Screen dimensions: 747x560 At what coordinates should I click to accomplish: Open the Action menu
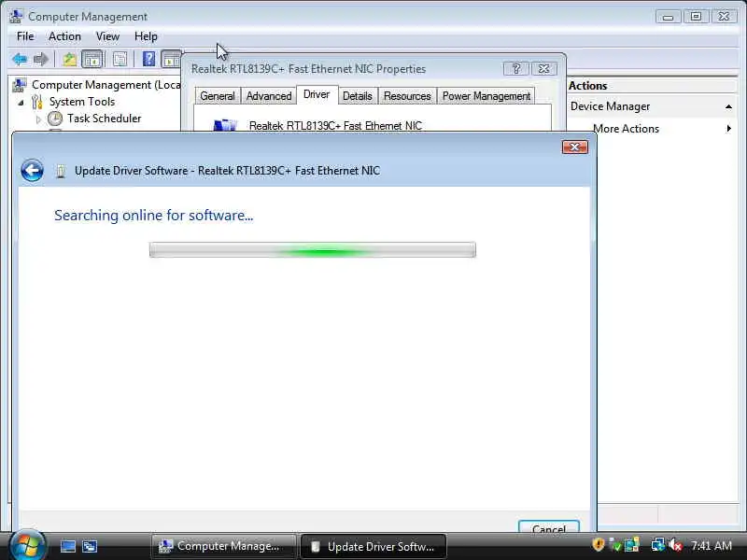(x=64, y=36)
